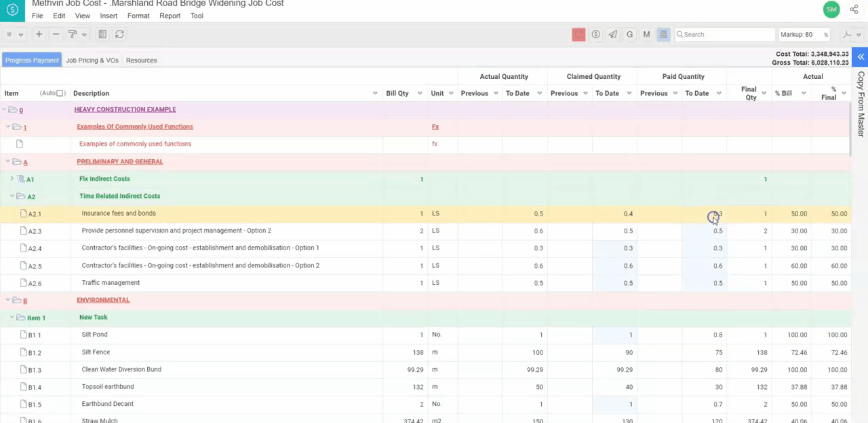Image resolution: width=868 pixels, height=423 pixels.
Task: Click the plus add row icon
Action: tap(39, 34)
